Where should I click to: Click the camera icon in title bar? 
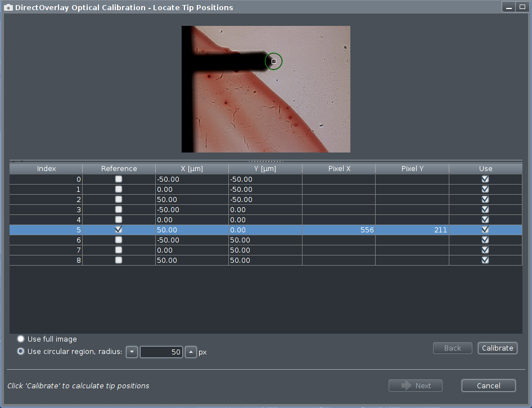pyautogui.click(x=8, y=8)
